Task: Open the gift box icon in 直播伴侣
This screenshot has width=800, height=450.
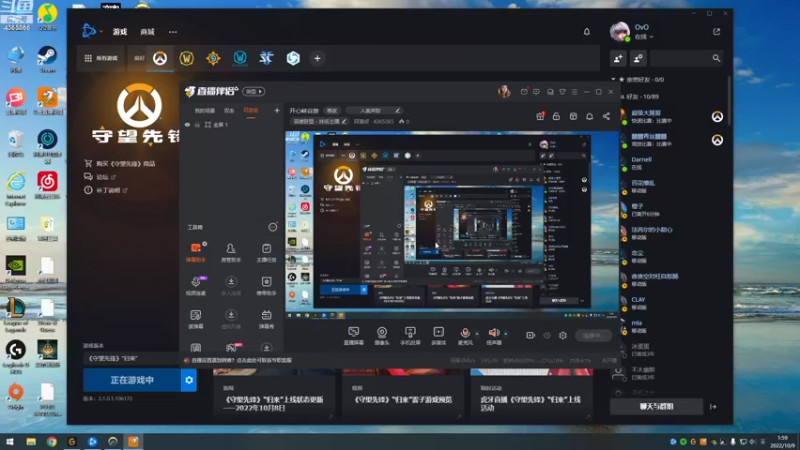Action: pyautogui.click(x=540, y=116)
